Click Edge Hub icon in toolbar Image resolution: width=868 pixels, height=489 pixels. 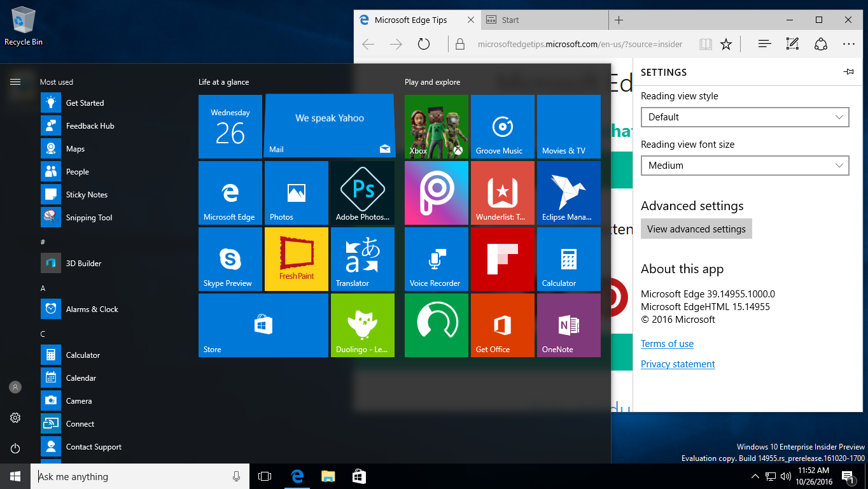764,44
